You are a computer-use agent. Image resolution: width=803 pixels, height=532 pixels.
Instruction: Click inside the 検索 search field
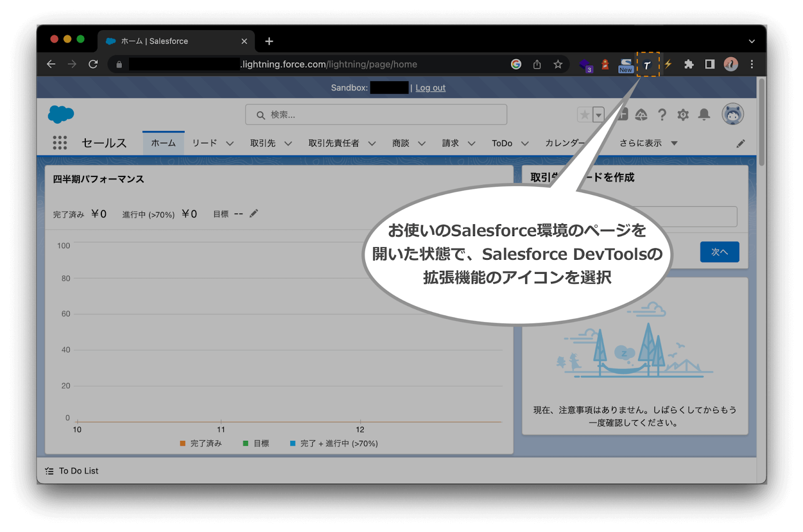[x=376, y=114]
